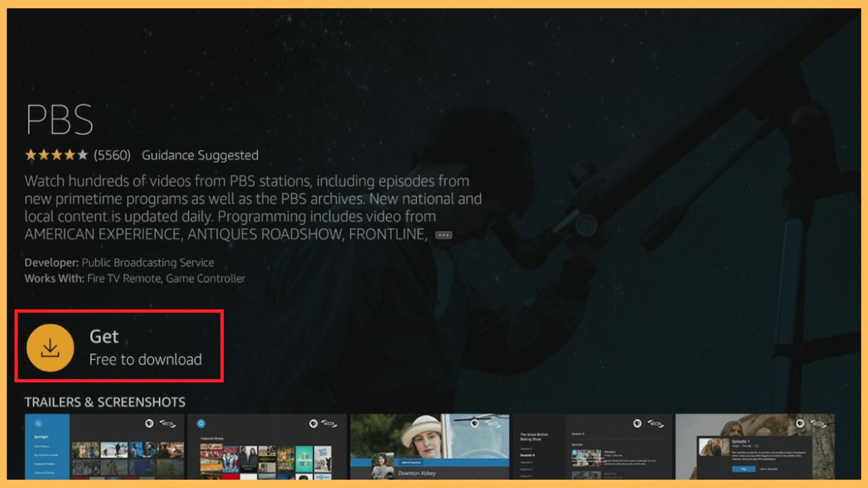Click the 'Get' label text
This screenshot has height=488, width=868.
pos(104,336)
